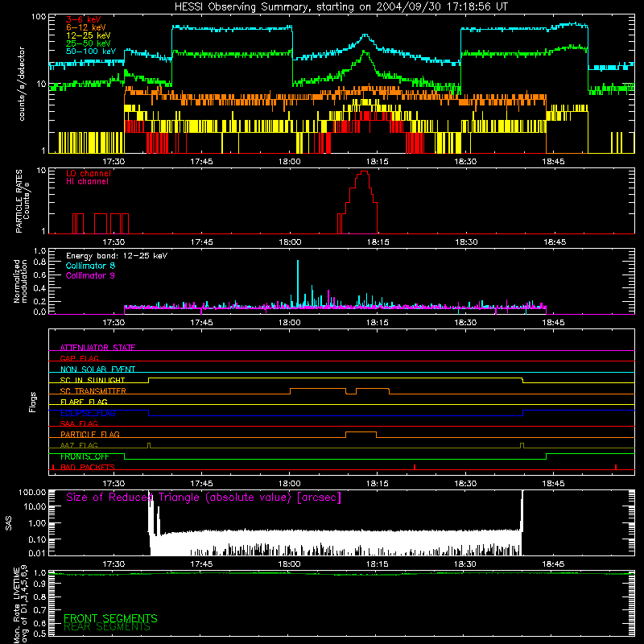Select the Collimator 9 legend entry
Viewport: 644px width, 644px height.
tap(90, 275)
